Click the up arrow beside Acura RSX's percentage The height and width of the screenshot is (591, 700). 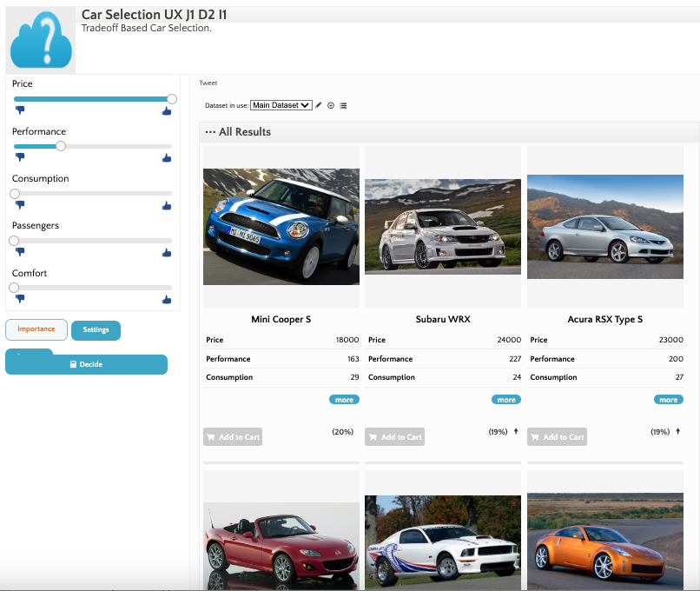pyautogui.click(x=678, y=431)
